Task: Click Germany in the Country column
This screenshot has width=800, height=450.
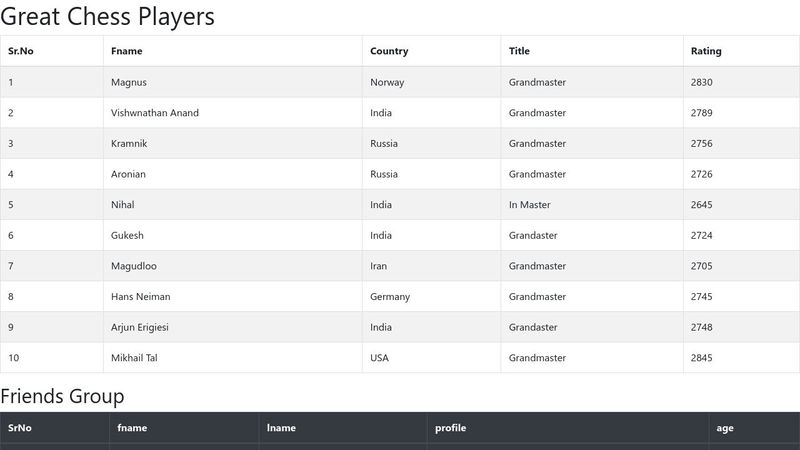Action: click(x=390, y=297)
